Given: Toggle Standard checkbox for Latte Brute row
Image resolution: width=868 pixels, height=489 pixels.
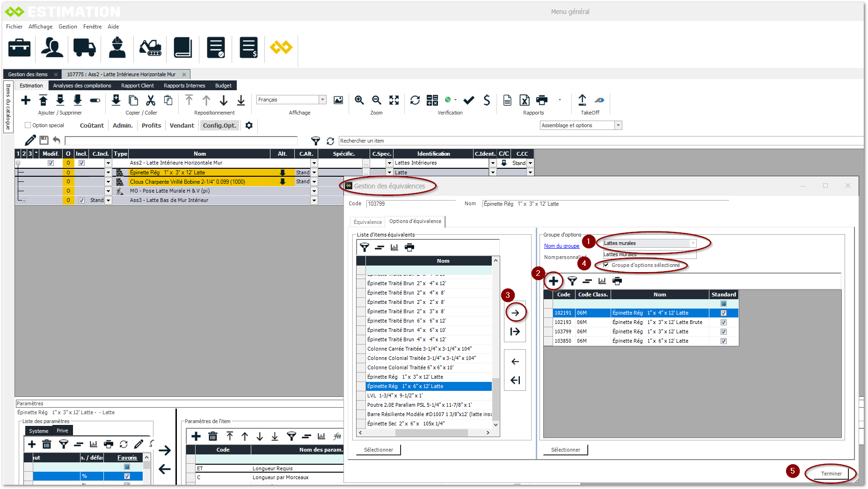Looking at the screenshot, I should (x=723, y=322).
